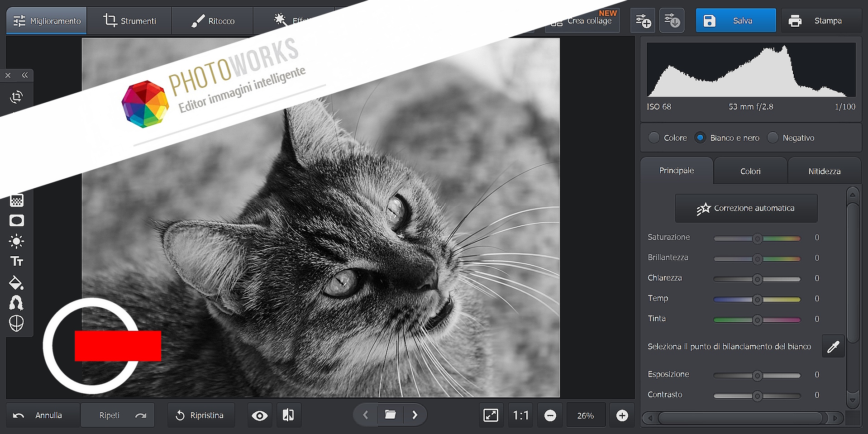Open the Strumenti tab
Image resolution: width=868 pixels, height=434 pixels.
pos(129,21)
